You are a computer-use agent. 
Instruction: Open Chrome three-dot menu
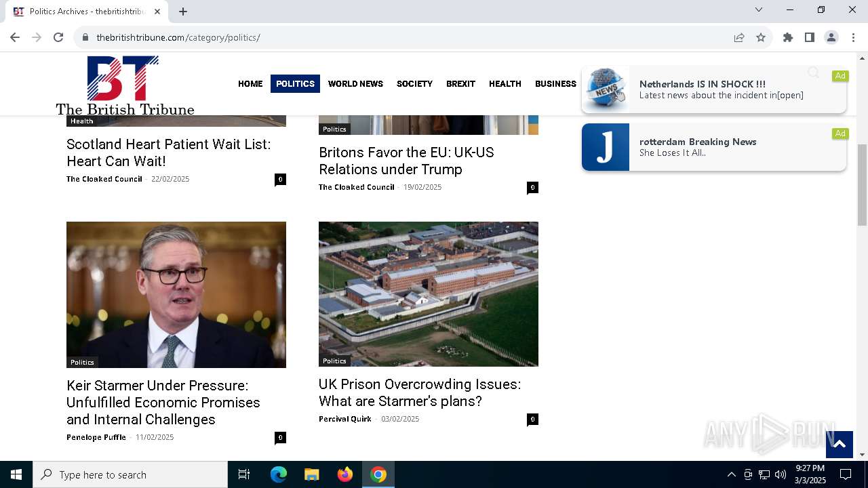pyautogui.click(x=853, y=37)
